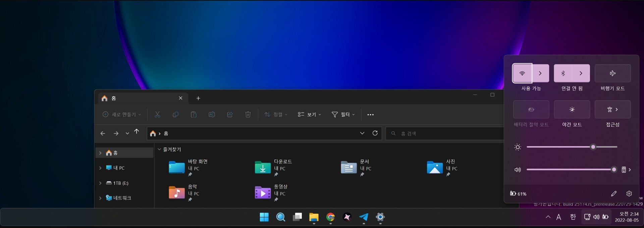Image resolution: width=644 pixels, height=228 pixels.
Task: Click the Share icon in Explorer toolbar
Action: coord(230,115)
